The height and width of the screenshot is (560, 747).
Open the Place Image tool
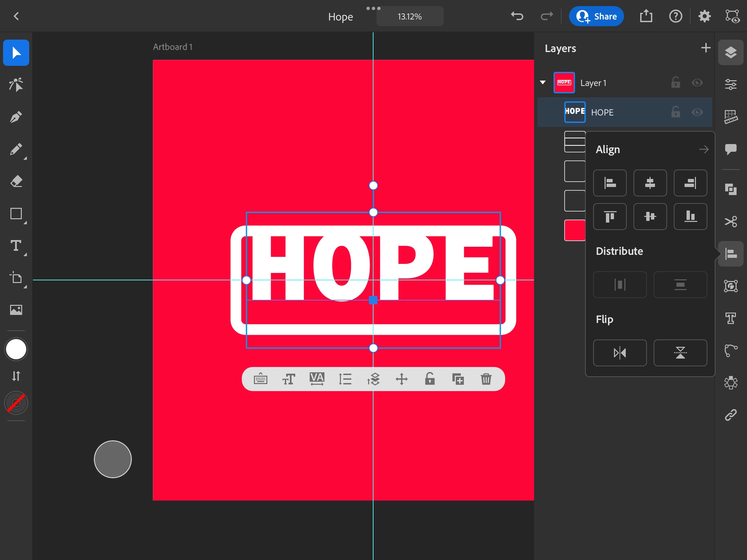16,310
